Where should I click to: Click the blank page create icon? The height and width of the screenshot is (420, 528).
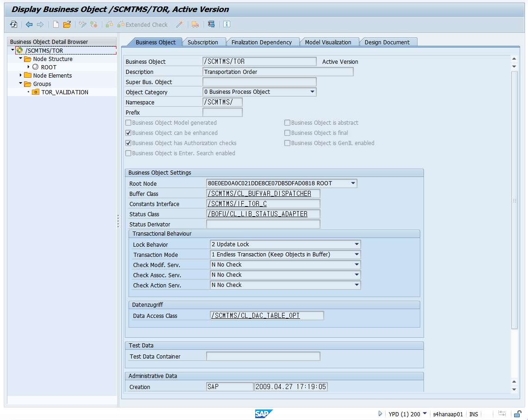pos(56,24)
